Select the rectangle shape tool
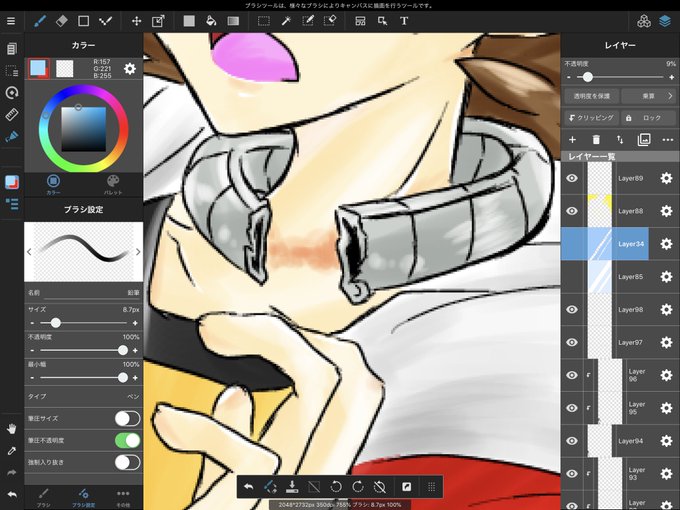Image resolution: width=680 pixels, height=510 pixels. [x=83, y=21]
